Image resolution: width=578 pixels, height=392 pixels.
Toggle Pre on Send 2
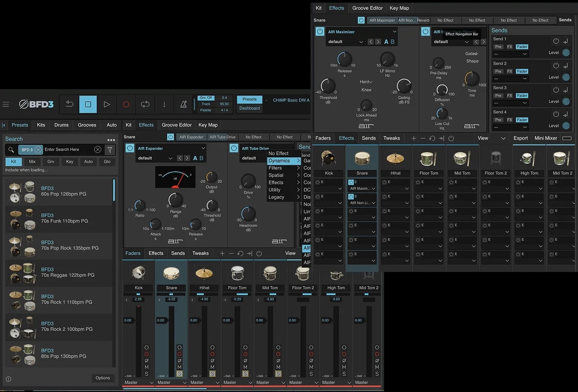click(498, 71)
